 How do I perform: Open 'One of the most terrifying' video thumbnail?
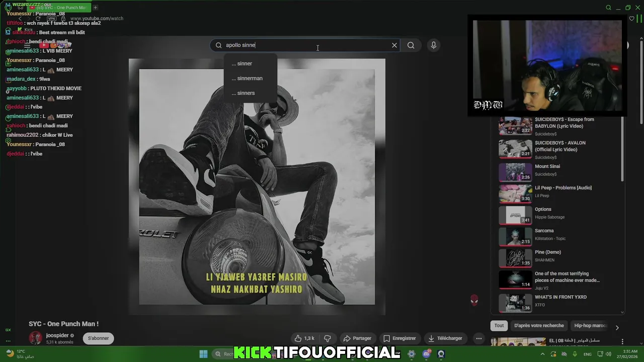coord(515,280)
